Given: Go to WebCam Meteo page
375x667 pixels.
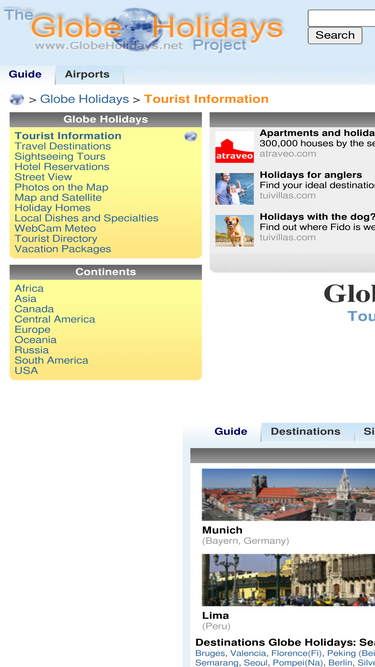Looking at the screenshot, I should point(55,228).
